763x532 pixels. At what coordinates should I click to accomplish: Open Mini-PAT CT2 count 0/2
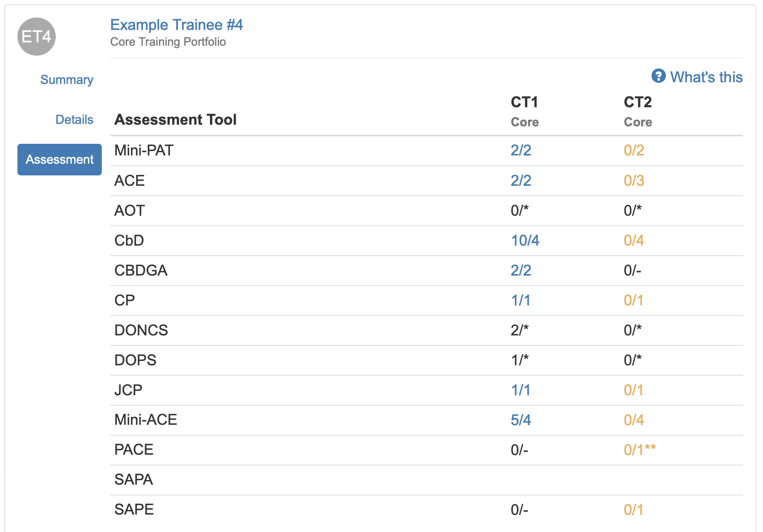pos(634,150)
